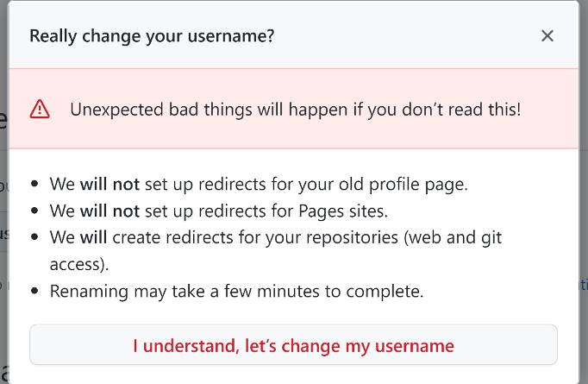Viewport: 588px width, 384px height.
Task: Click the red warning triangle icon
Action: [40, 110]
